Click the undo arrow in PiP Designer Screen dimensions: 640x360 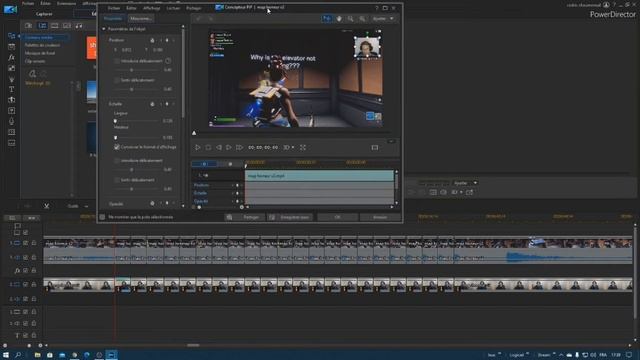coord(199,18)
